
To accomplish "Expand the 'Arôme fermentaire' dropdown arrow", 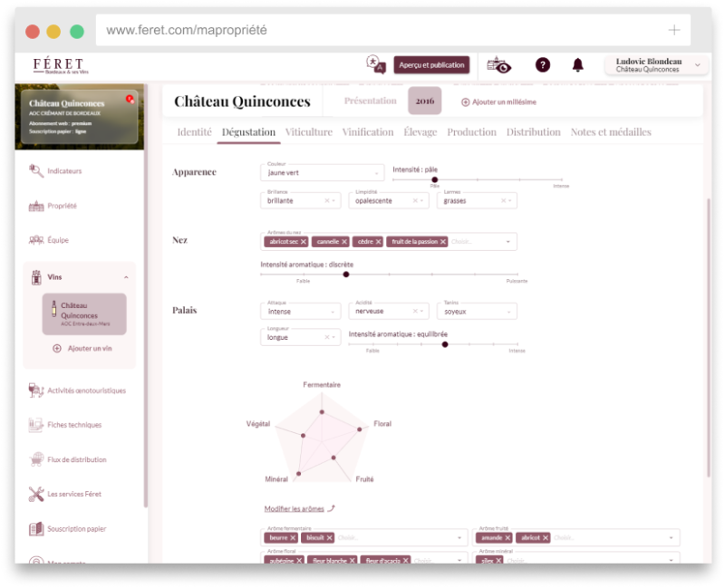I will point(459,537).
